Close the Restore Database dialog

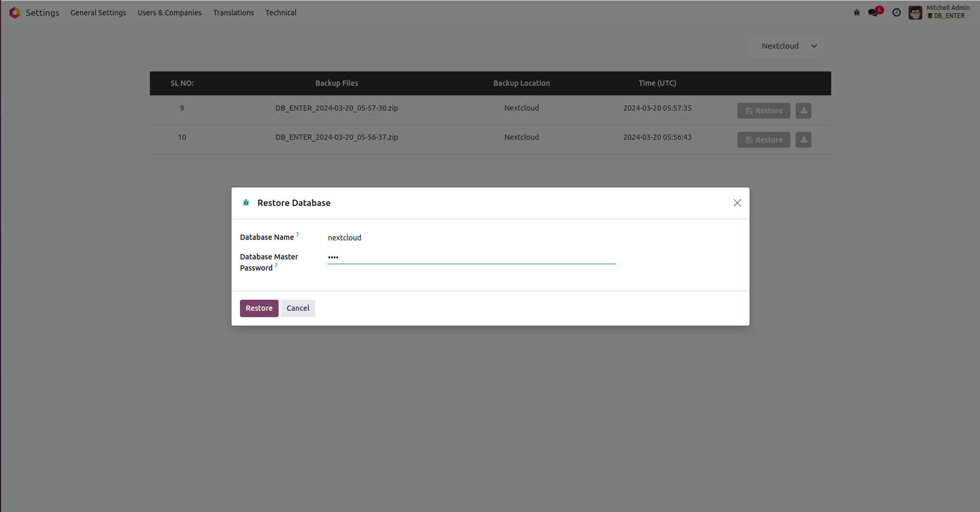click(x=737, y=203)
